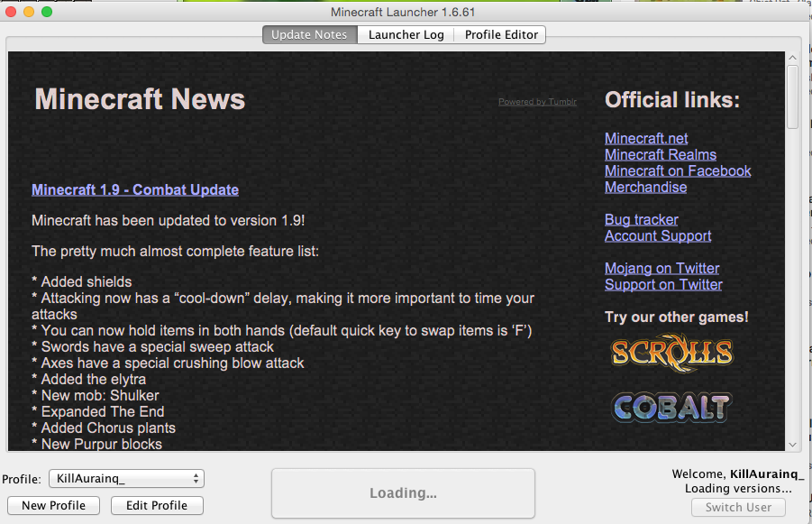Open the Scrolls game logo
The image size is (812, 524).
pos(672,354)
